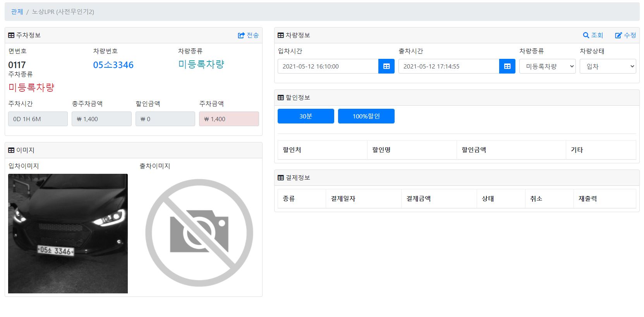
Task: Click the no-camera 출차이미지 placeholder icon
Action: click(x=199, y=233)
